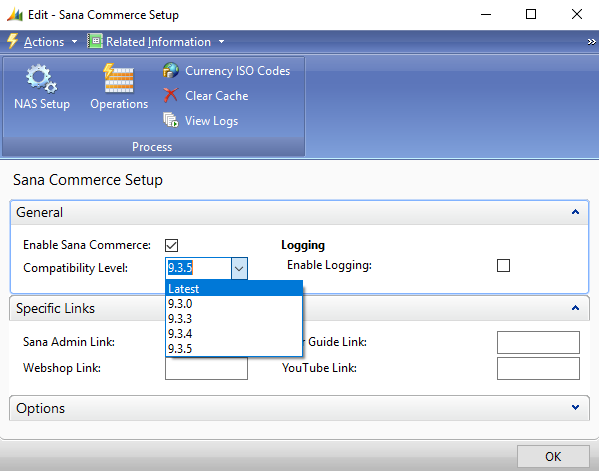The image size is (599, 471).
Task: Open the Actions menu
Action: tap(44, 42)
